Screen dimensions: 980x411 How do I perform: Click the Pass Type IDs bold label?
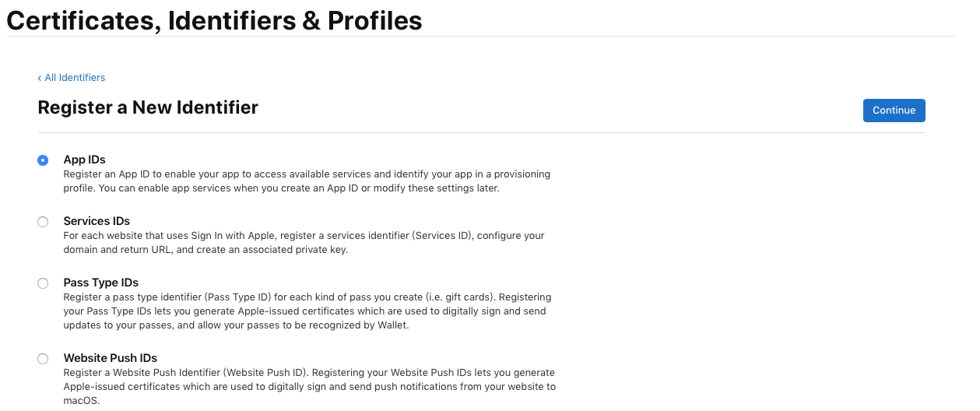101,283
